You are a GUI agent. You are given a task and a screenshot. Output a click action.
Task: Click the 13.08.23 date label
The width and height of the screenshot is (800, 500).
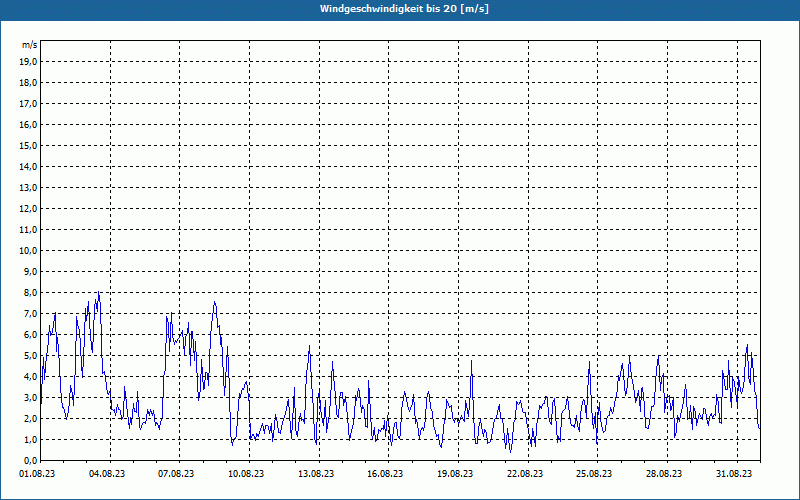[x=316, y=473]
